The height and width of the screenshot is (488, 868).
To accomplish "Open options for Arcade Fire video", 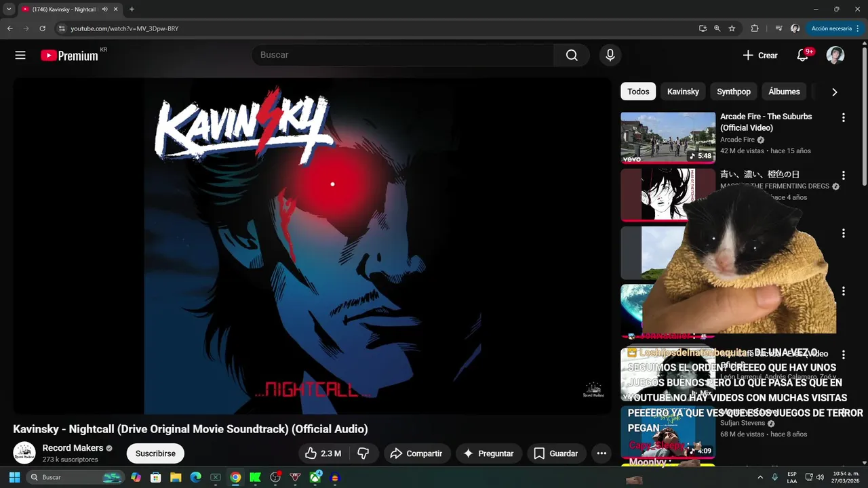I will 843,117.
